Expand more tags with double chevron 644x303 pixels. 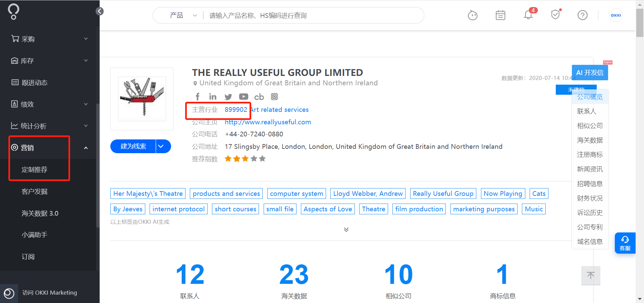[346, 229]
